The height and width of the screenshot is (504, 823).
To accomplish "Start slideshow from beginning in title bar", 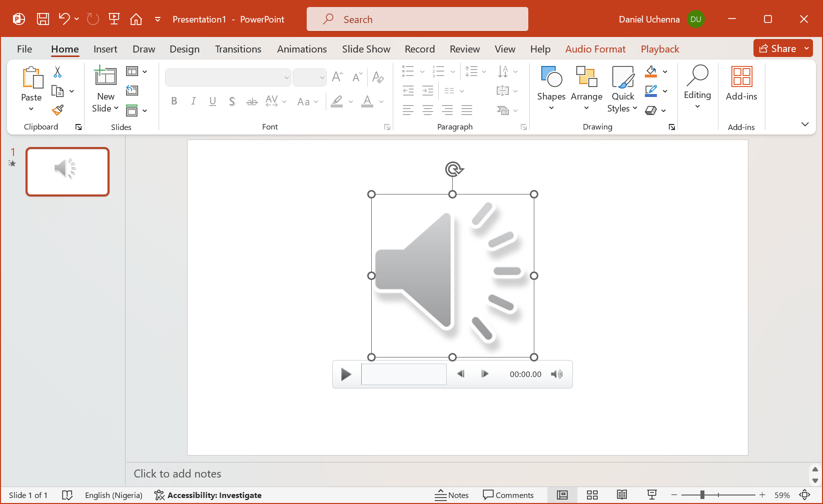I will point(114,19).
